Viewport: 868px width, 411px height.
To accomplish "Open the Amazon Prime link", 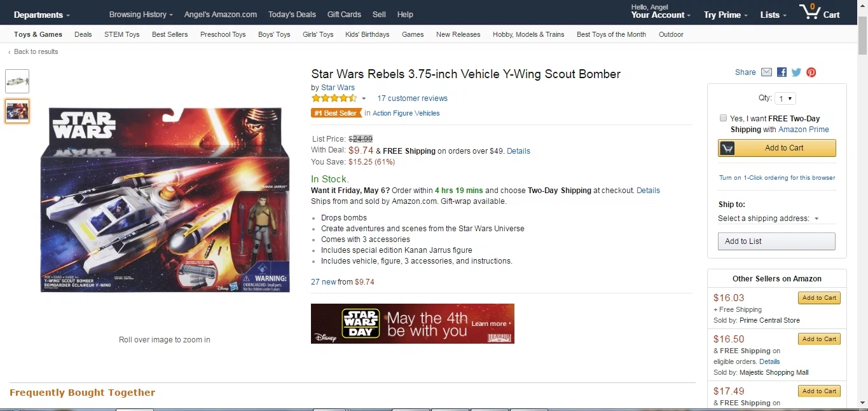I will tap(804, 130).
